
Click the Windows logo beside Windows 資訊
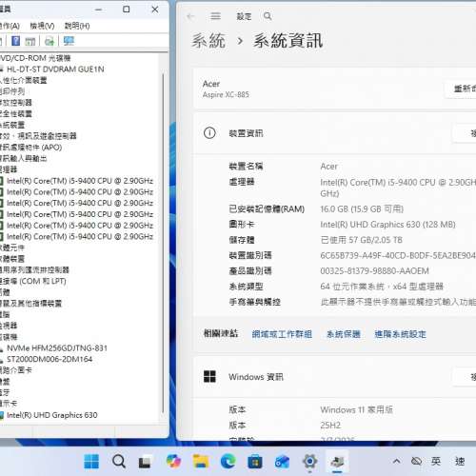[x=209, y=377]
